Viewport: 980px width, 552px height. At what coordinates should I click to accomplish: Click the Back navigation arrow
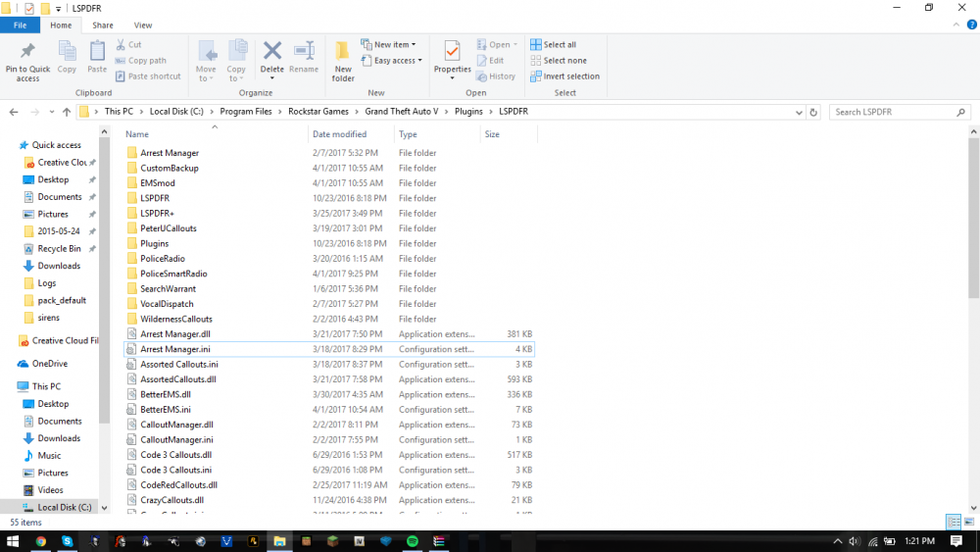pyautogui.click(x=14, y=112)
